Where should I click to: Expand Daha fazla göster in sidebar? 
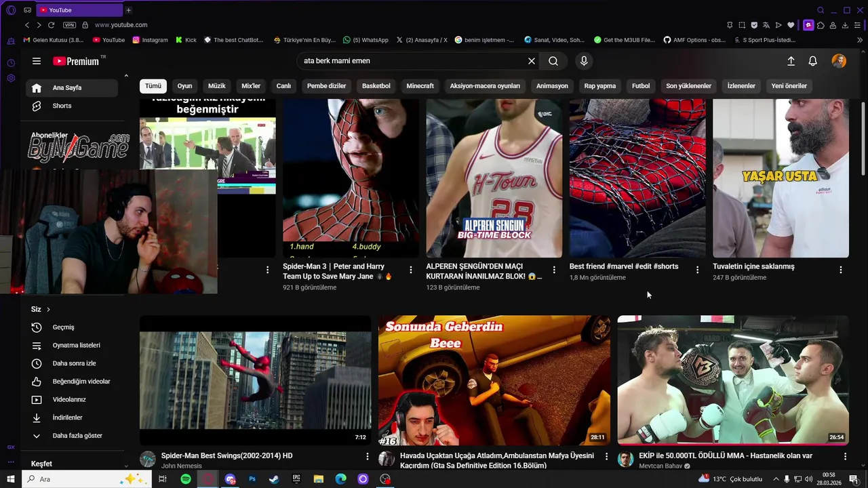[x=72, y=436]
